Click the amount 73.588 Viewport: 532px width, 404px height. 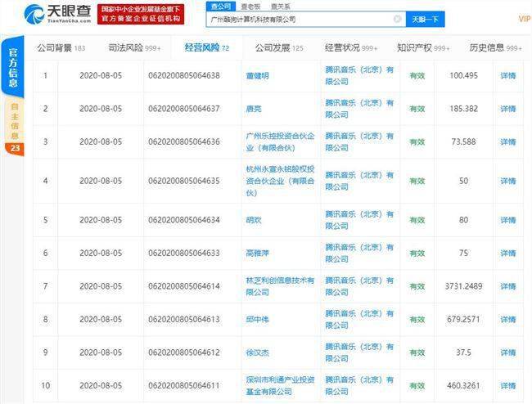click(x=463, y=142)
